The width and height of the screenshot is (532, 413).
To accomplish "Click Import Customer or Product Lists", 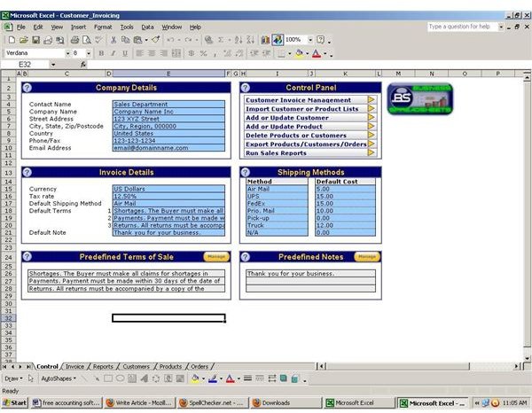I will [309, 109].
